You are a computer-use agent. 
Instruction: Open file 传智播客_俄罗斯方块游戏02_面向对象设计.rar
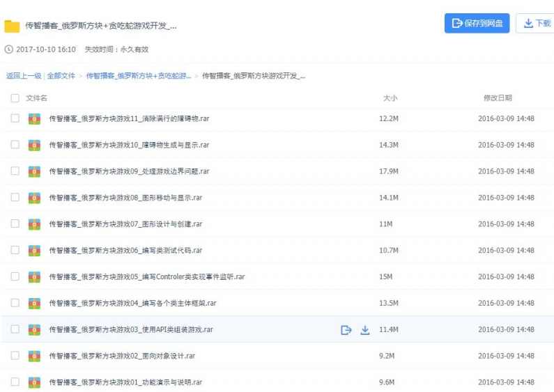(x=122, y=356)
